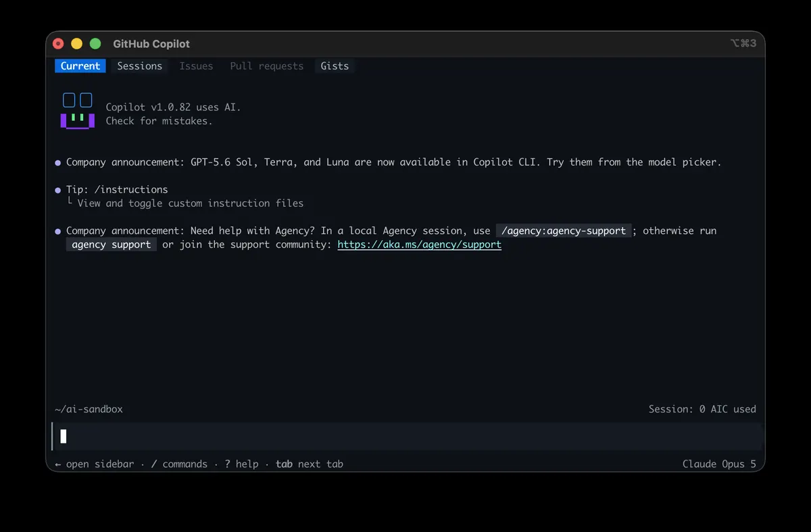Click the Claude Opus 5 model label
Viewport: 811px width, 532px height.
click(x=719, y=464)
